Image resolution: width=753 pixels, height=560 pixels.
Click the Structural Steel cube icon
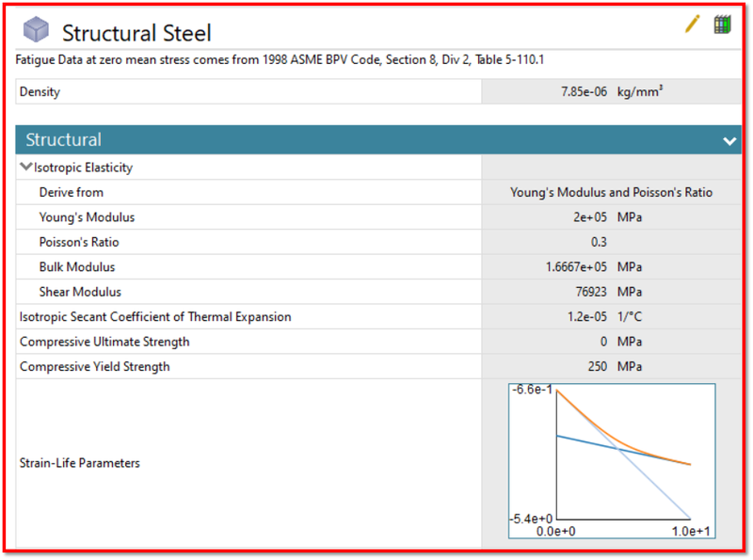[x=36, y=29]
